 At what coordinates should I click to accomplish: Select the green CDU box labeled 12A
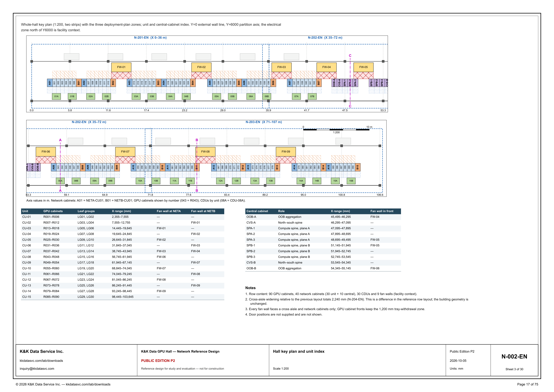click(221, 181)
